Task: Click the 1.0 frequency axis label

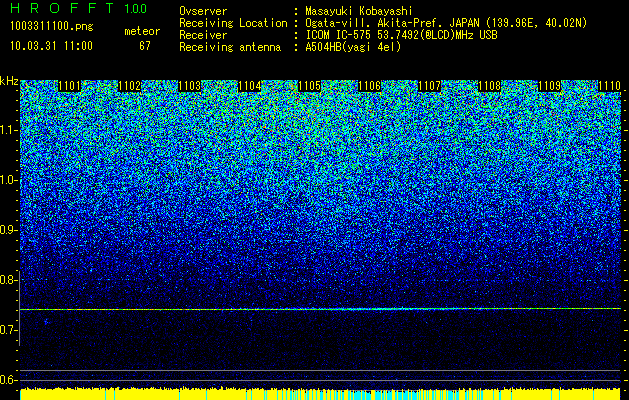Action: click(8, 181)
